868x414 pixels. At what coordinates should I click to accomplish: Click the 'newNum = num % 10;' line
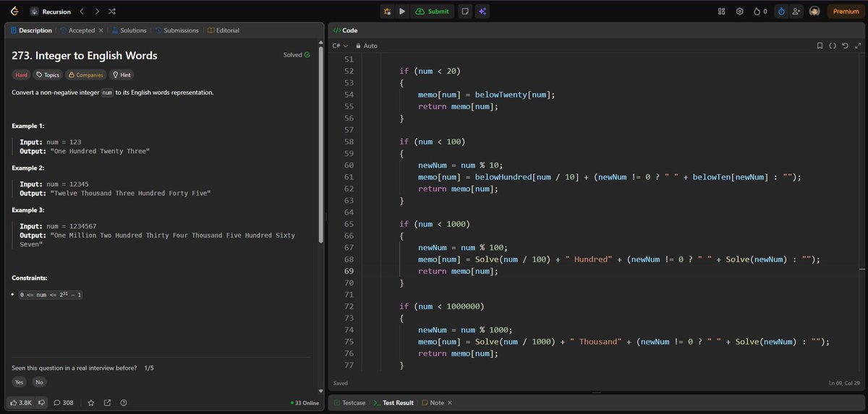click(462, 165)
